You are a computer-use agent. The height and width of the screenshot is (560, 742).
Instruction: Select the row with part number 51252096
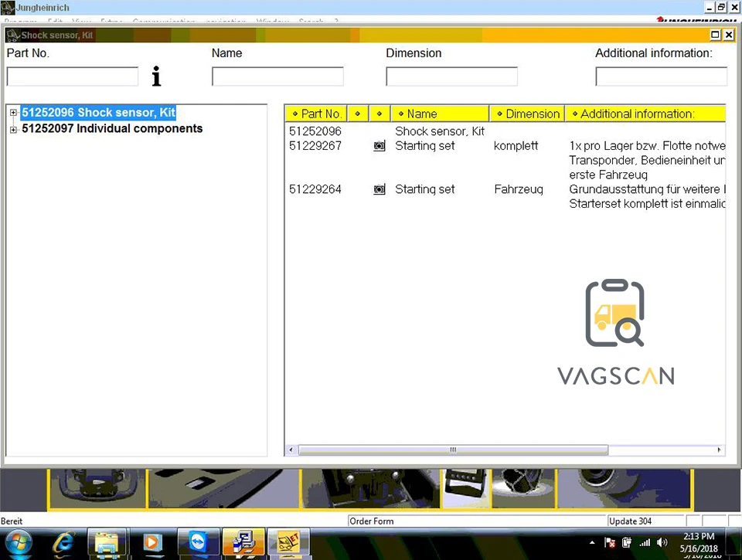point(315,131)
